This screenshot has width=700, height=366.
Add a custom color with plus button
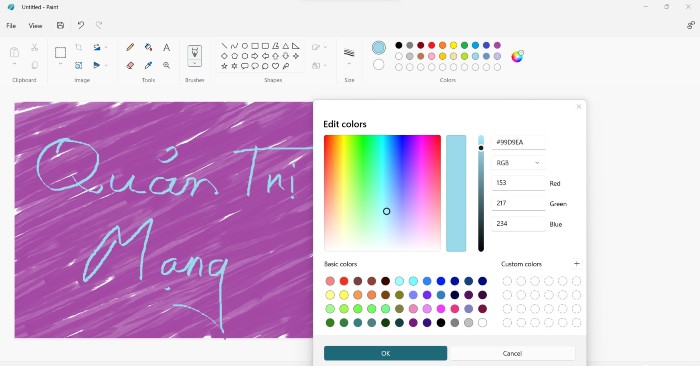point(576,264)
